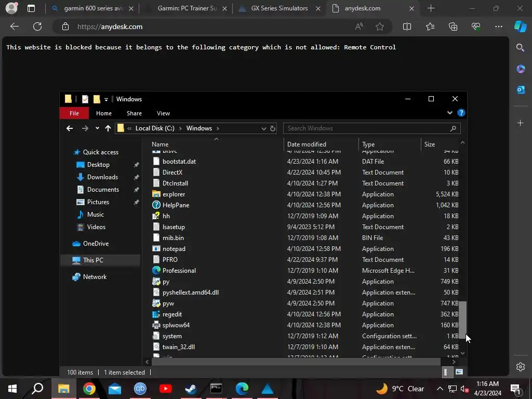This screenshot has height=399, width=532.
Task: Add app to Edge sidebar plus
Action: point(520,123)
